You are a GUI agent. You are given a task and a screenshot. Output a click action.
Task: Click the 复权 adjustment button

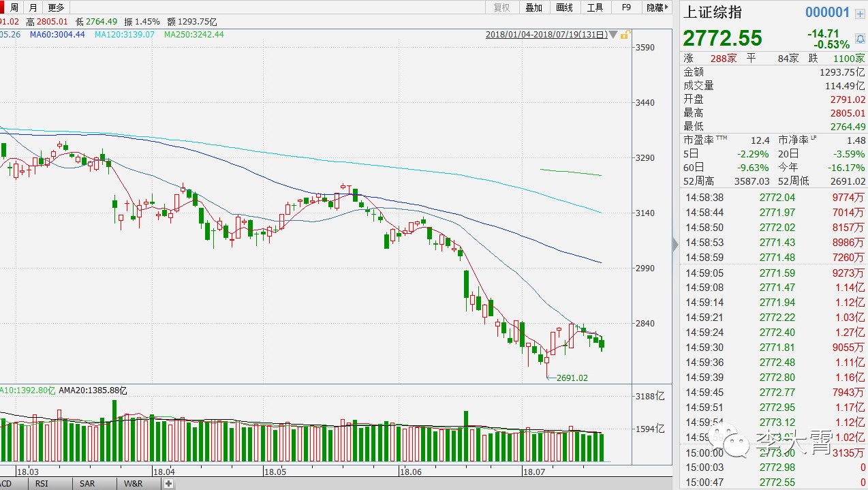coord(501,7)
